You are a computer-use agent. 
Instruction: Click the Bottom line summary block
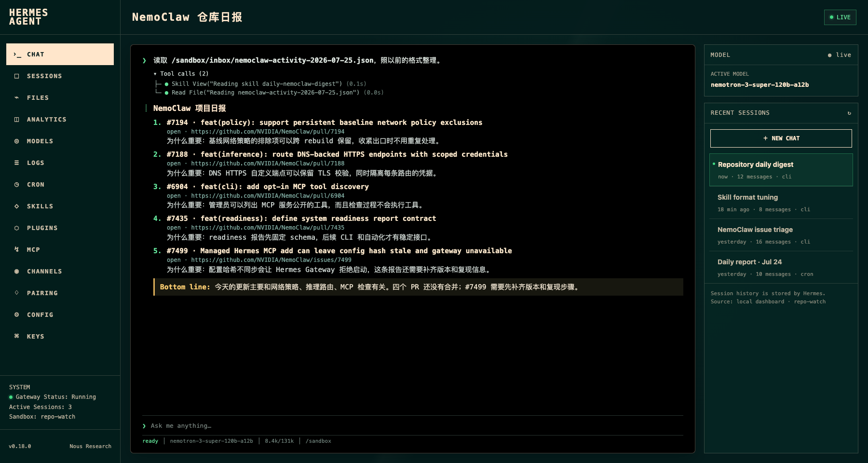pos(418,287)
